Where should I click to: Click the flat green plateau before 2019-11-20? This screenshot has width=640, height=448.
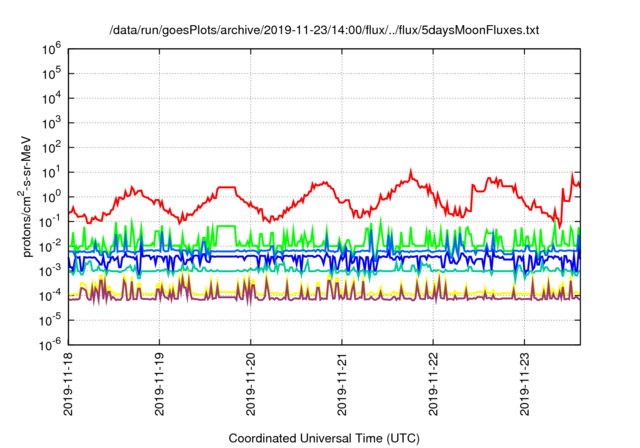[227, 226]
